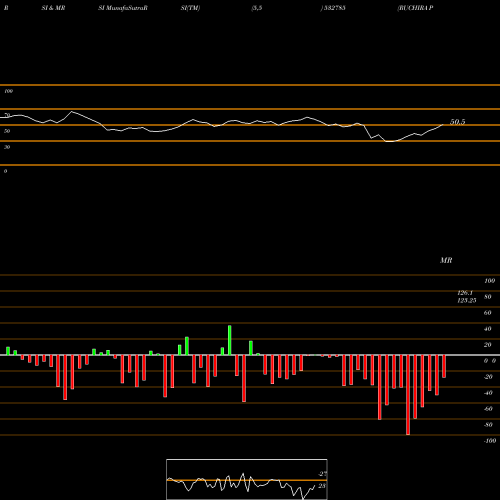
Task: Click the tallest green MR histogram bar
Action: tap(230, 340)
